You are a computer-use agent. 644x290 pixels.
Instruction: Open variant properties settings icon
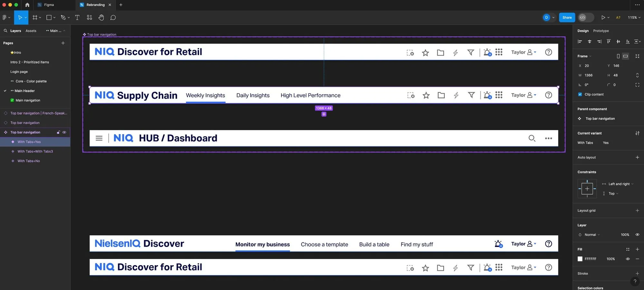(637, 133)
